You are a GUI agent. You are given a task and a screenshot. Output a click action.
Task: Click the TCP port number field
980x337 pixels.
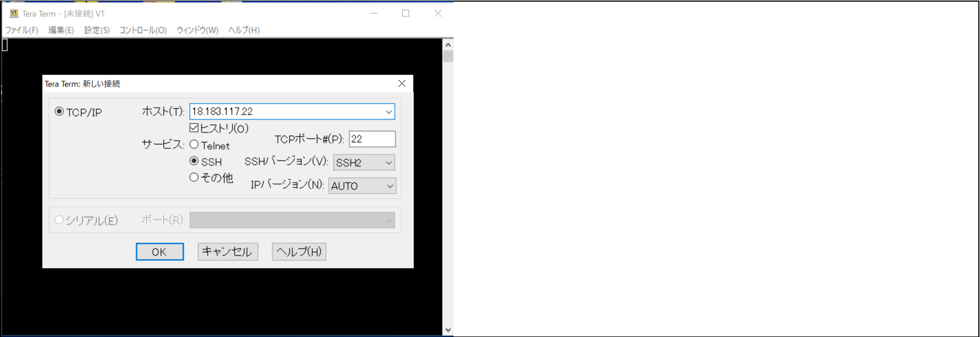tap(372, 139)
